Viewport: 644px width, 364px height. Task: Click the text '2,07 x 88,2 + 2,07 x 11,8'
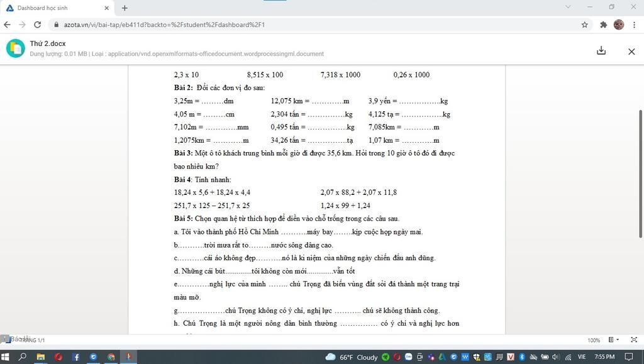click(358, 192)
